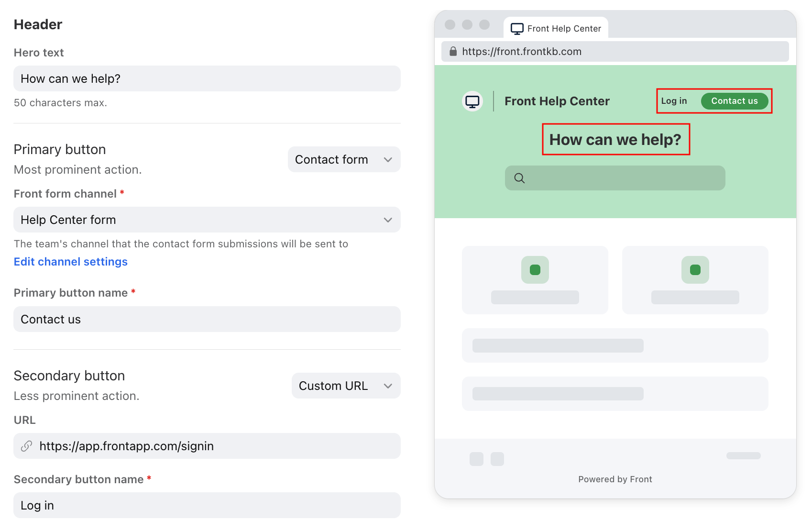Click the monitor icon in browser tab

517,29
